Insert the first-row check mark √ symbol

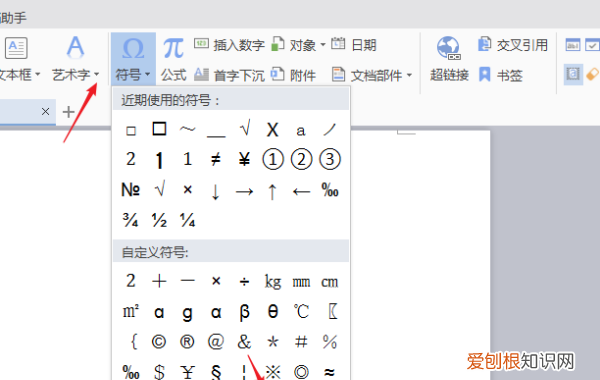coord(245,128)
